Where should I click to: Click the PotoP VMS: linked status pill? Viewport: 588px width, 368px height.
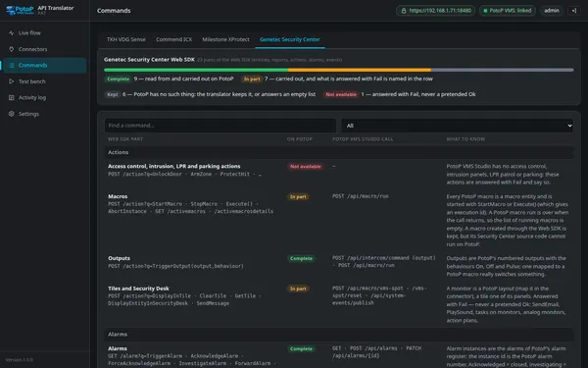tap(508, 11)
